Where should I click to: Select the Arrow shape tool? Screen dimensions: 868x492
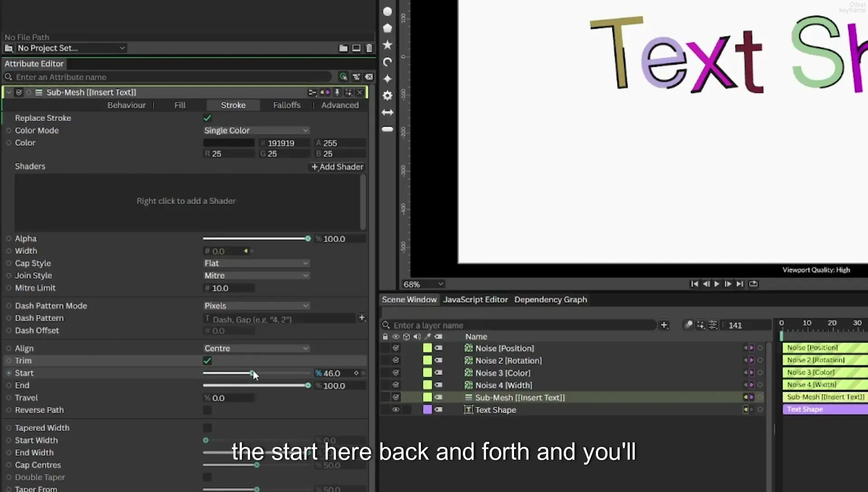387,112
